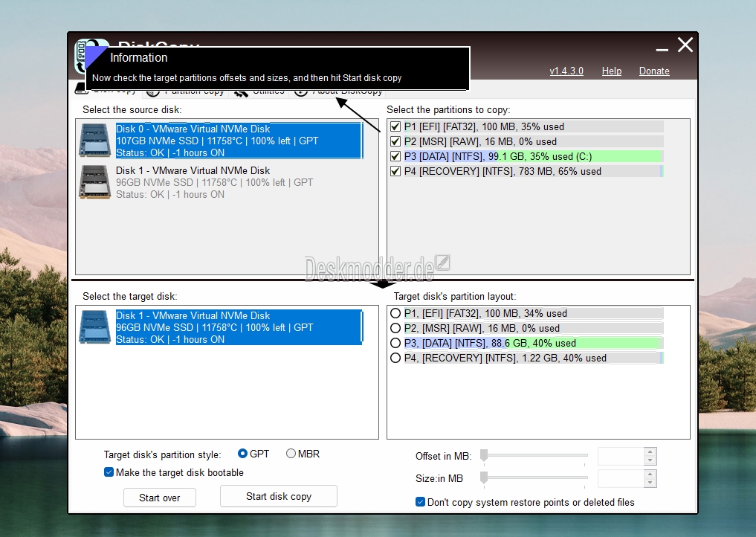Click the Offset in MB value field
This screenshot has height=537, width=756.
[621, 456]
